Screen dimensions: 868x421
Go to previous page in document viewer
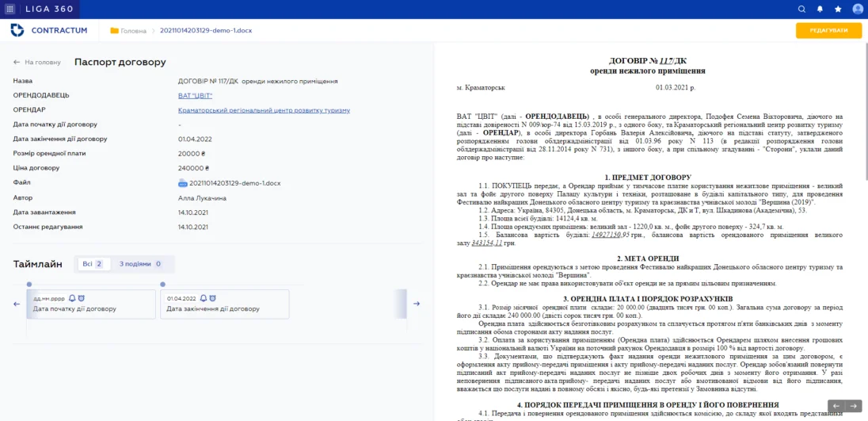pos(836,406)
